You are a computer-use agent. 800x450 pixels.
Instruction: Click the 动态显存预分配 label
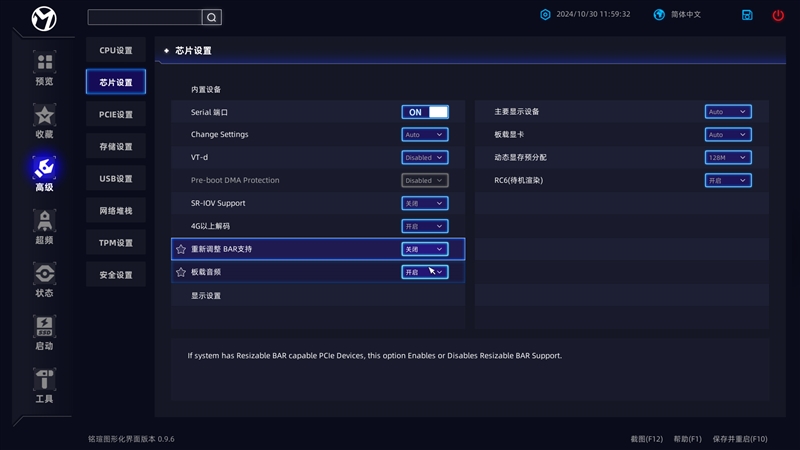520,158
